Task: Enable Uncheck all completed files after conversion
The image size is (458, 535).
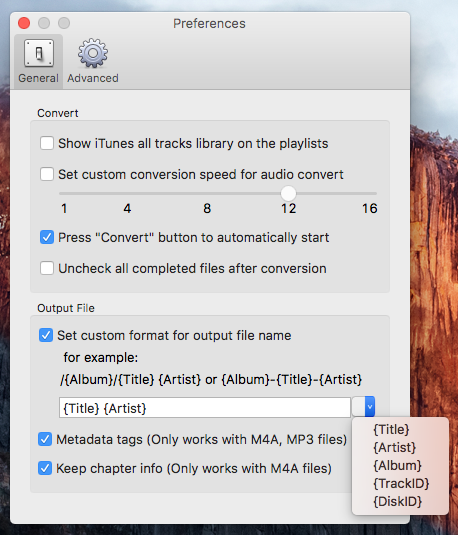Action: point(47,268)
